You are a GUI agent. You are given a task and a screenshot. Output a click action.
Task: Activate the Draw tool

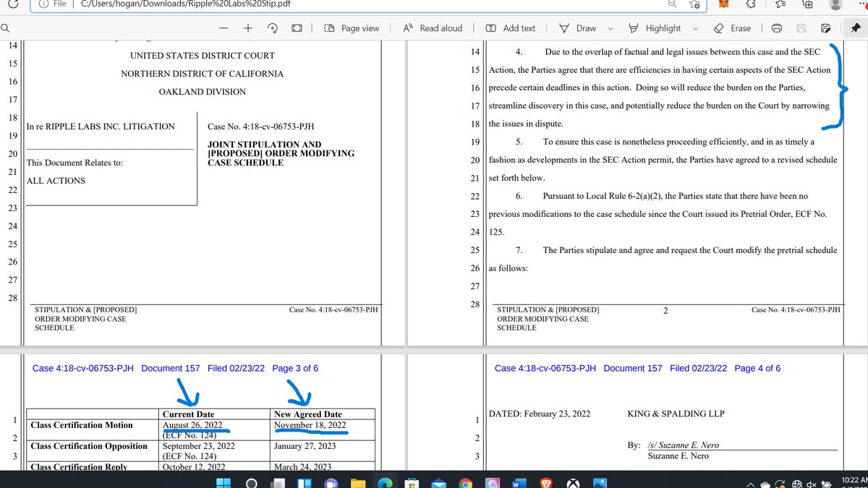click(x=578, y=28)
